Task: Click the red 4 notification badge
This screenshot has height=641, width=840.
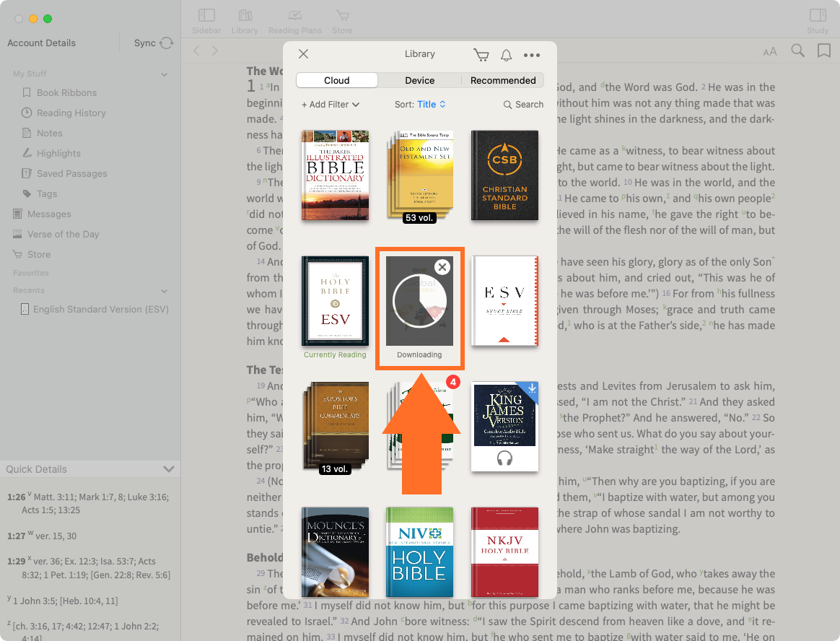Action: click(453, 382)
